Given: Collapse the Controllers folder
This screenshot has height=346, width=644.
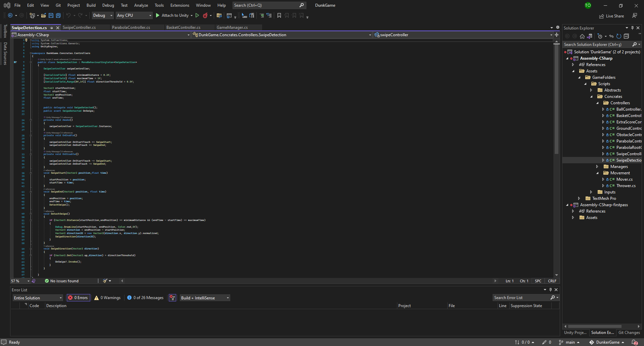Looking at the screenshot, I should coord(598,103).
